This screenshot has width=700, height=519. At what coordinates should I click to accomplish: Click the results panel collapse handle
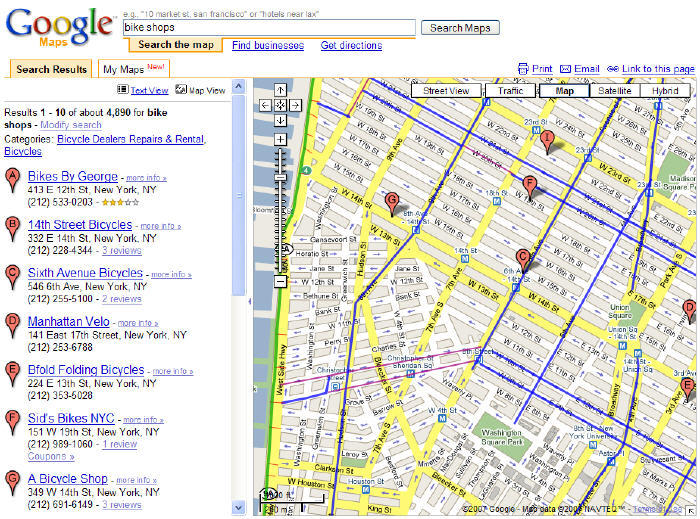250,302
